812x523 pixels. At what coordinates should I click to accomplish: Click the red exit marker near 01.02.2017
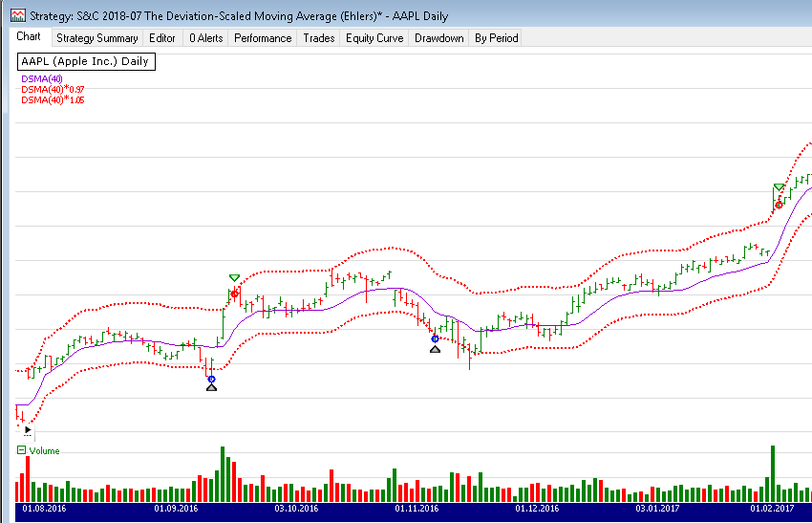click(x=779, y=205)
